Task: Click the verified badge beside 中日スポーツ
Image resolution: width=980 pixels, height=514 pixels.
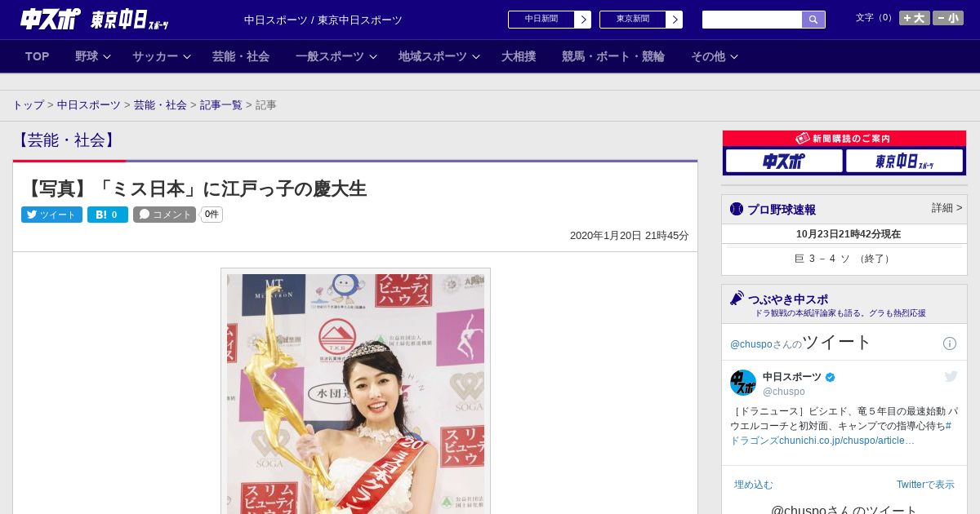Action: 831,377
